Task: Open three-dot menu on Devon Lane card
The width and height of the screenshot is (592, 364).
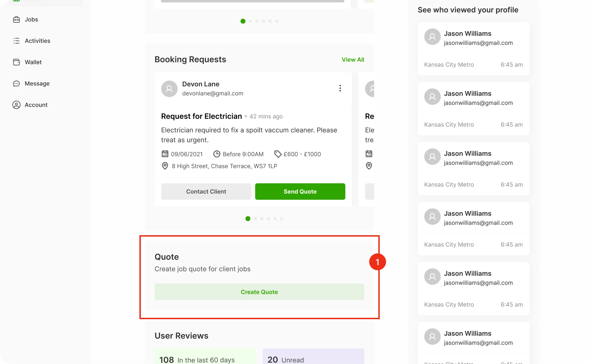Action: coord(340,88)
